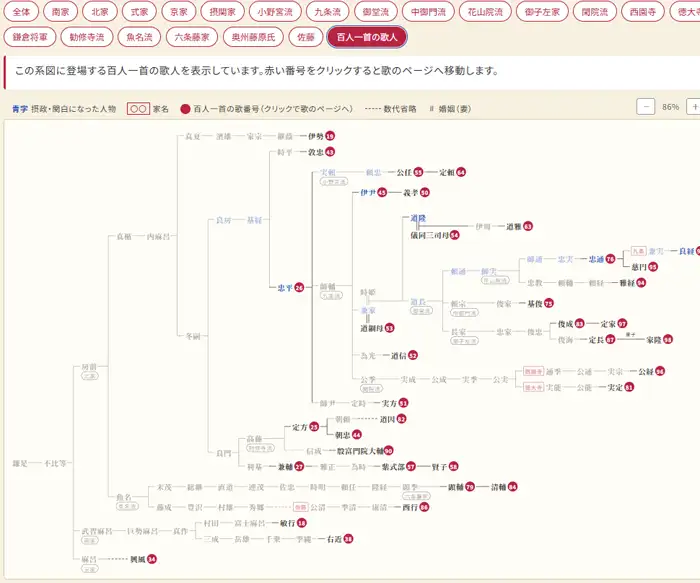The width and height of the screenshot is (700, 583).
Task: Open poem badge 52 beside 道信
Action: click(413, 356)
